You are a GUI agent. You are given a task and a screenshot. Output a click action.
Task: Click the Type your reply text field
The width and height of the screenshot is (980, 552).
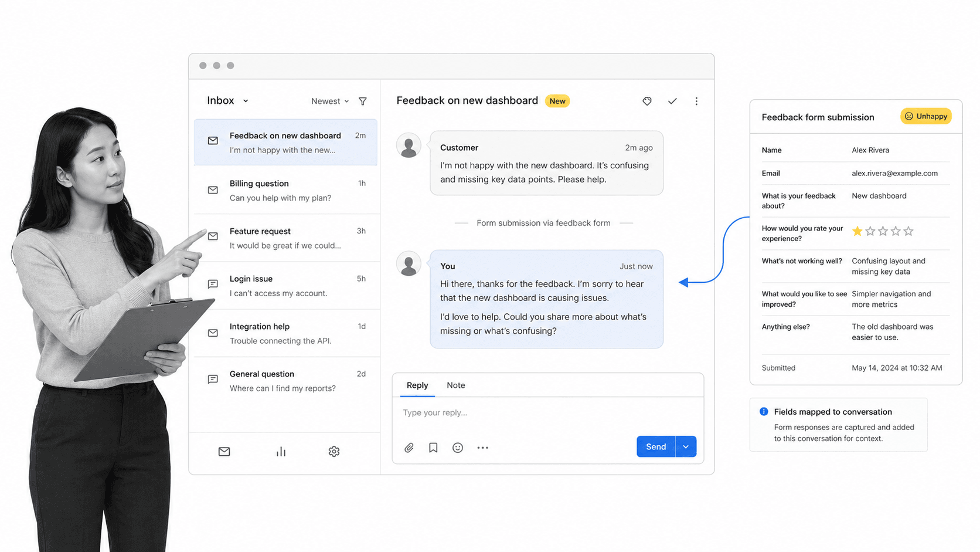548,413
